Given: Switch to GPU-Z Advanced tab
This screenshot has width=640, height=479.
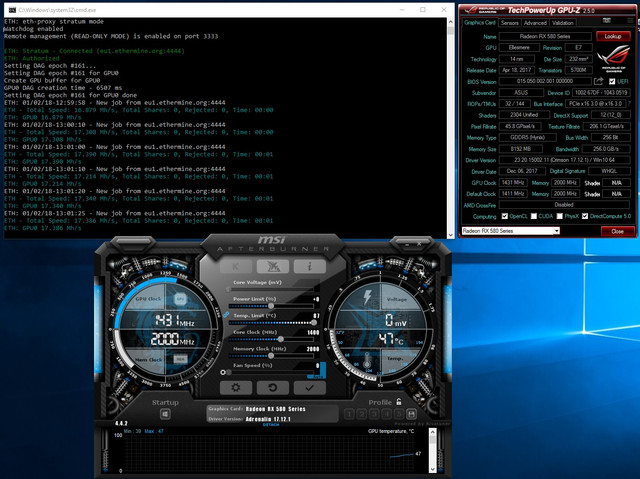Looking at the screenshot, I should pos(535,23).
